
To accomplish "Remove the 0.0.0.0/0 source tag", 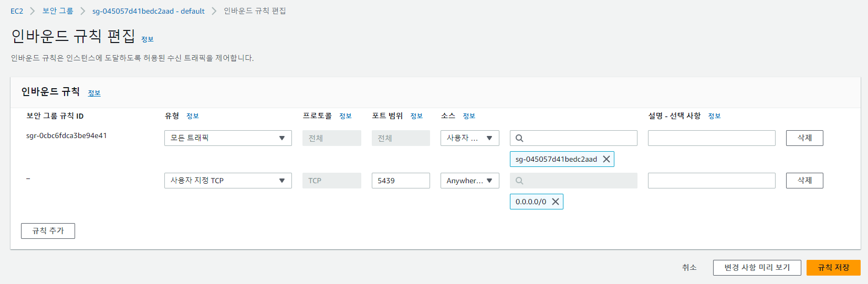I will click(555, 202).
